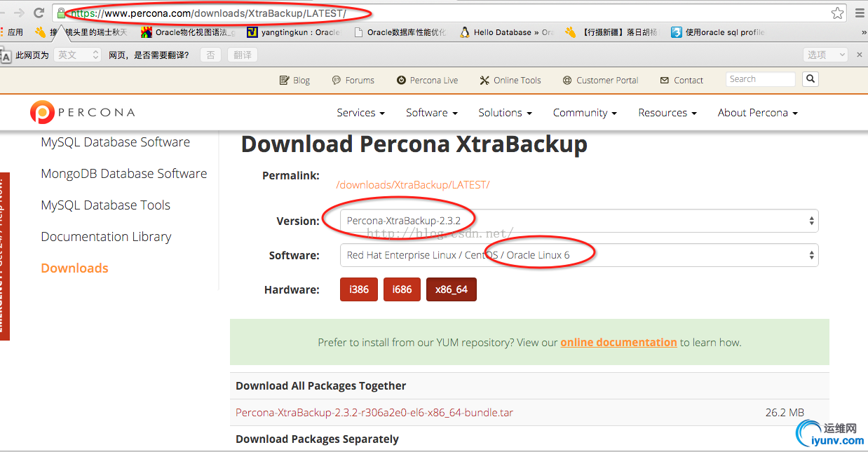Open the Oracle物化视图语法 bookmark
Image resolution: width=868 pixels, height=452 pixels.
(188, 32)
